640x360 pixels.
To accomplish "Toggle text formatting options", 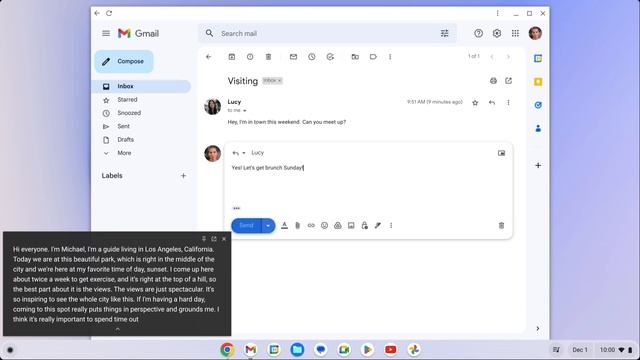I will pyautogui.click(x=284, y=226).
